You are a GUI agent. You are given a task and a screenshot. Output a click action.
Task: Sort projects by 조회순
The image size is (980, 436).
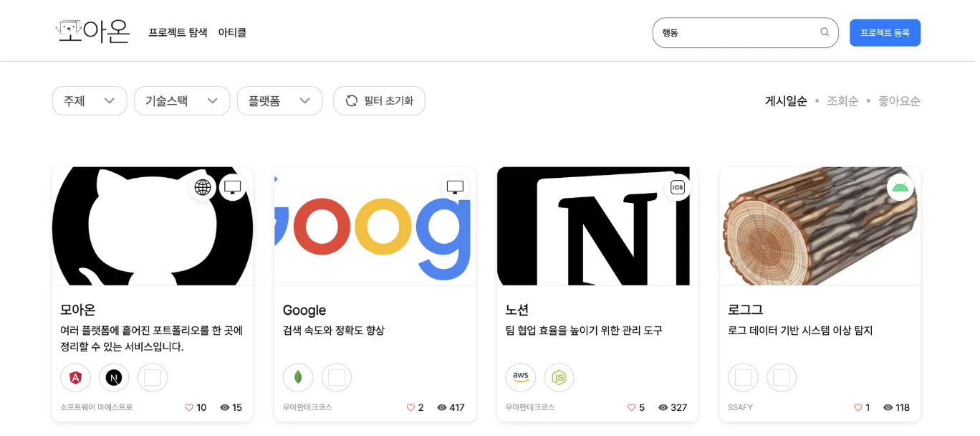click(x=842, y=100)
